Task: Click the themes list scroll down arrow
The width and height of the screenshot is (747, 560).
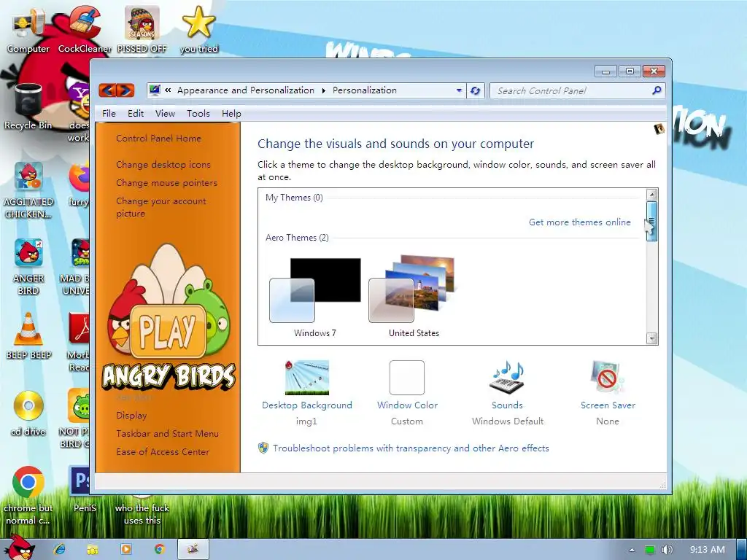Action: click(x=651, y=338)
